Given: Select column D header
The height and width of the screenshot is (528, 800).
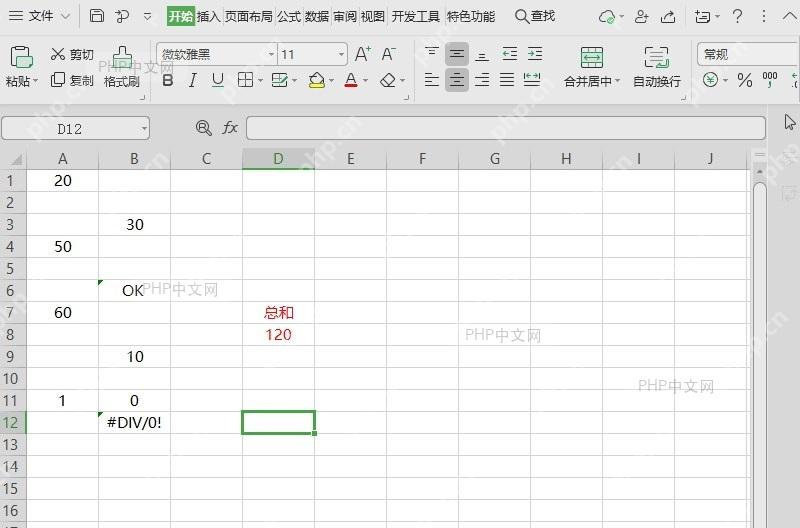Looking at the screenshot, I should [278, 159].
